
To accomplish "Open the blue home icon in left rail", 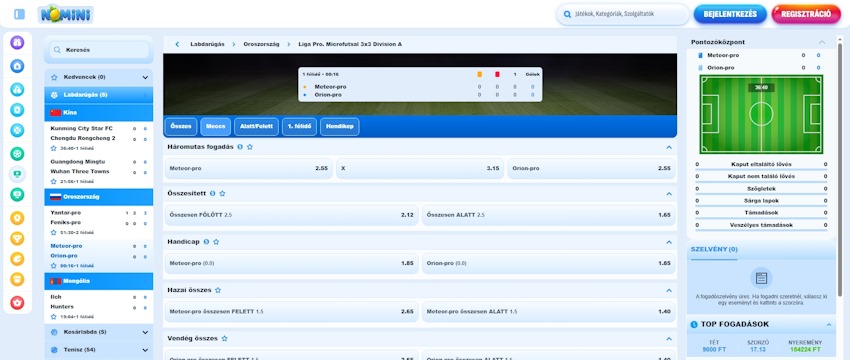I will [17, 66].
